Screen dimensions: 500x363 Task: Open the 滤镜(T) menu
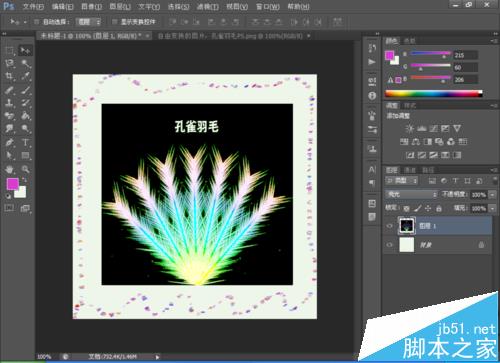[208, 6]
